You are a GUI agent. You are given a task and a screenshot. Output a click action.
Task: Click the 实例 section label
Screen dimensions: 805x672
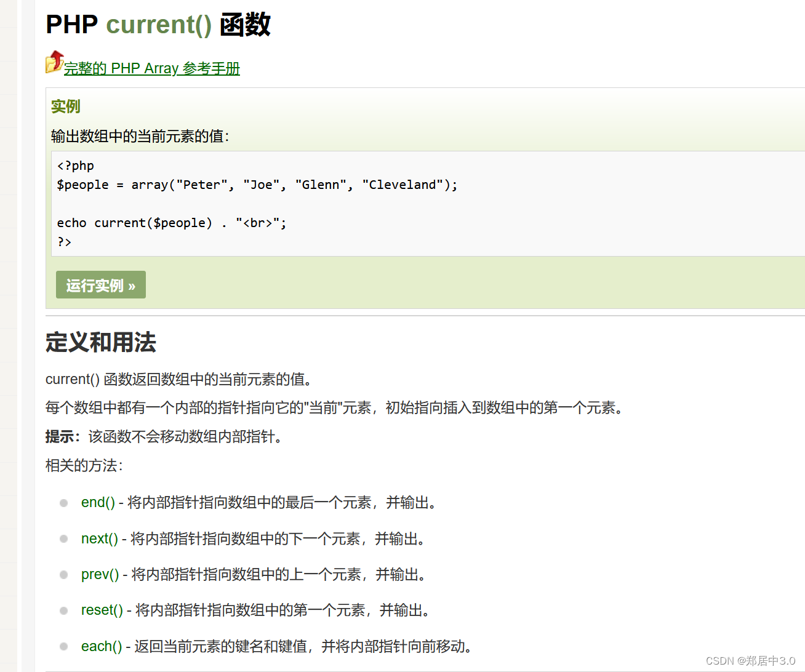[66, 106]
